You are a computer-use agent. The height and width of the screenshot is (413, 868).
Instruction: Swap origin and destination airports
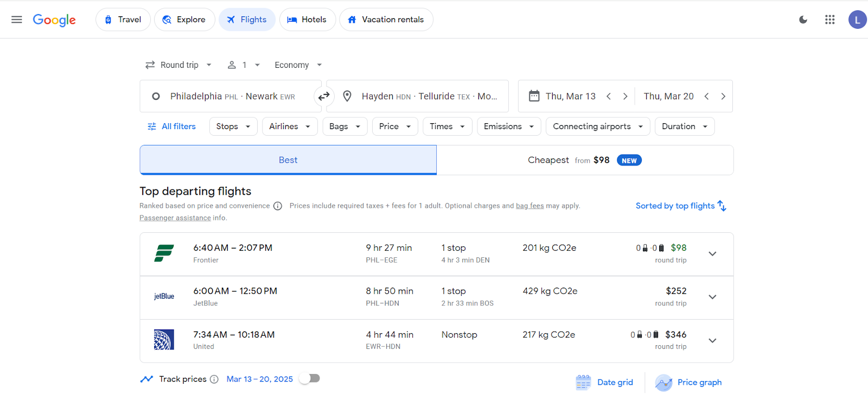pyautogui.click(x=324, y=96)
